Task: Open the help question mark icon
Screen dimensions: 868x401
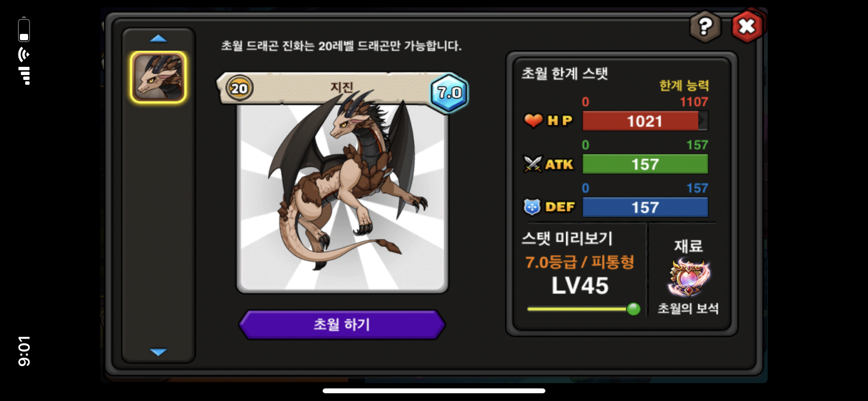Action: coord(705,26)
